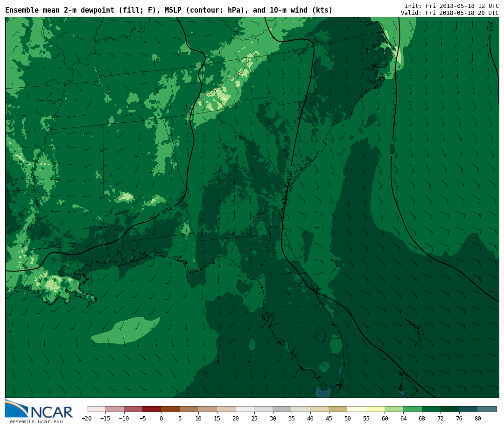
Task: Click the 1020 contour label over the Atlantic
Action: point(392,149)
